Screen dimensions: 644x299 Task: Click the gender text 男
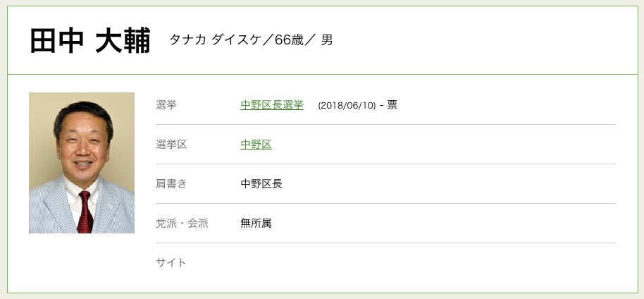pyautogui.click(x=327, y=40)
